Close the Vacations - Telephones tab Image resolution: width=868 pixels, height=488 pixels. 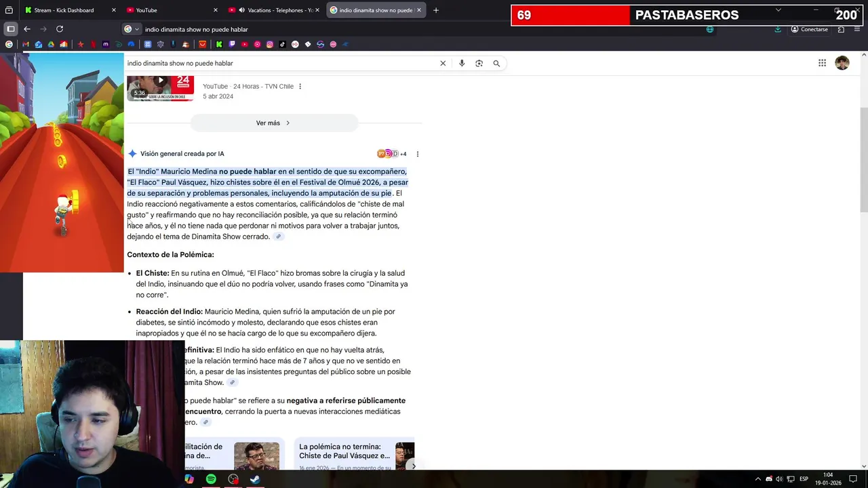[317, 10]
